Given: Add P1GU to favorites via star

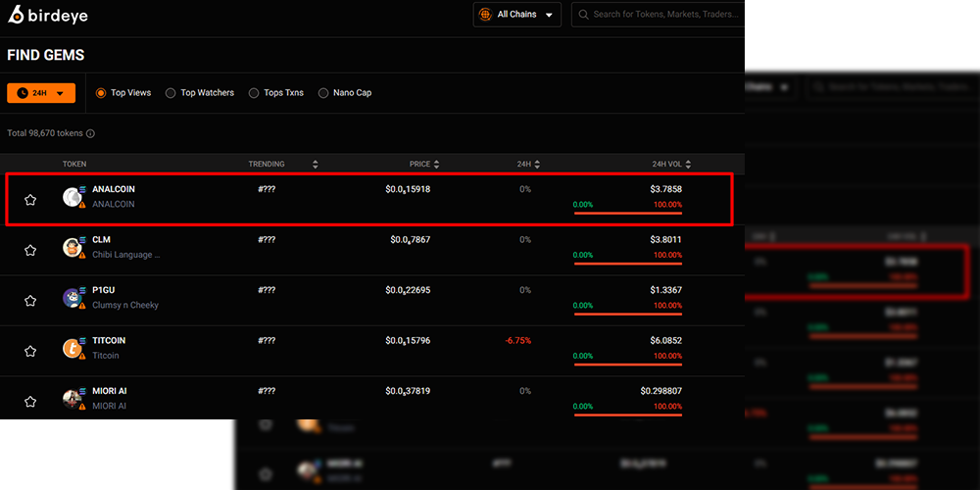Looking at the screenshot, I should pos(30,301).
